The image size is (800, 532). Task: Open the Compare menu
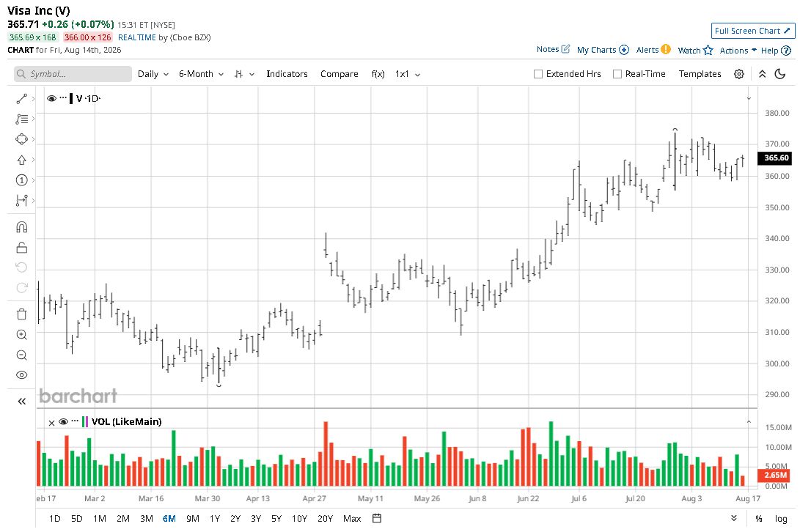[x=340, y=74]
